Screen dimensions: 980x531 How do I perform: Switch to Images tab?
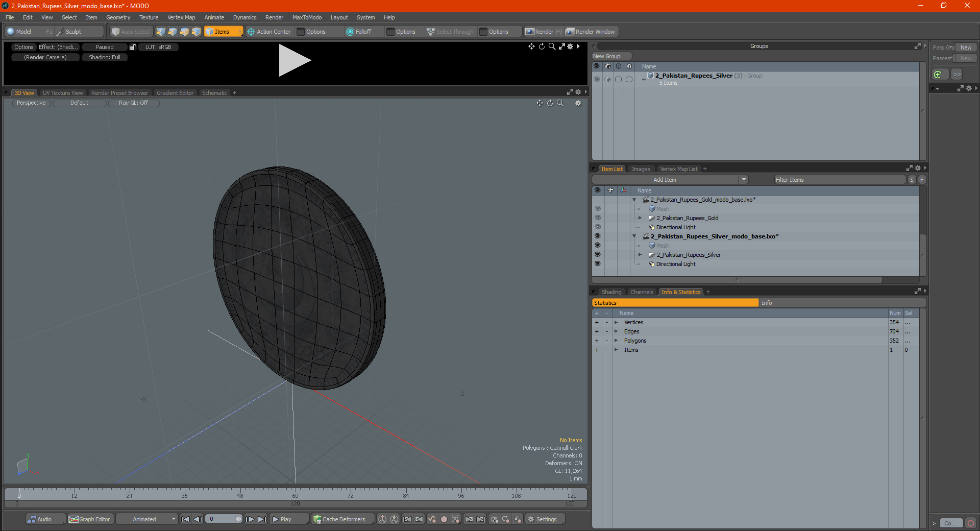point(641,169)
